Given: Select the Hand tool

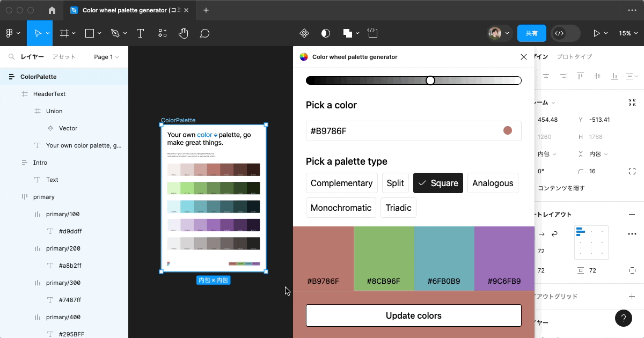Looking at the screenshot, I should tap(183, 33).
